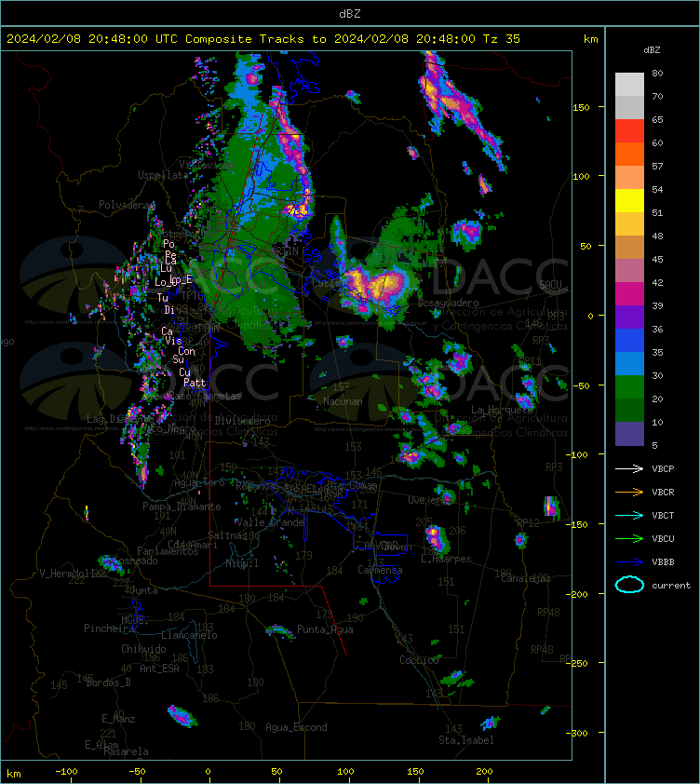Click the 'Cochico' map label
Image resolution: width=700 pixels, height=784 pixels.
(419, 660)
